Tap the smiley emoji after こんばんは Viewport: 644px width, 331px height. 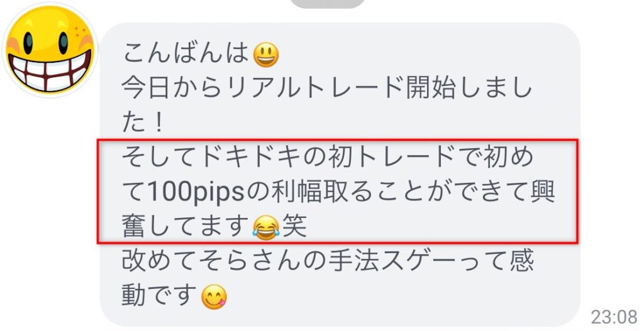coord(266,55)
